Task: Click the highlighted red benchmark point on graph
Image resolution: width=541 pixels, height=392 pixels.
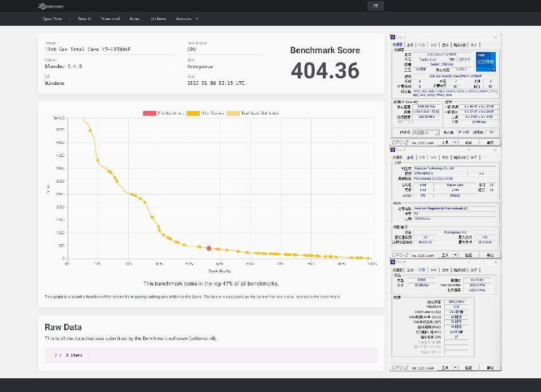Action: point(209,248)
